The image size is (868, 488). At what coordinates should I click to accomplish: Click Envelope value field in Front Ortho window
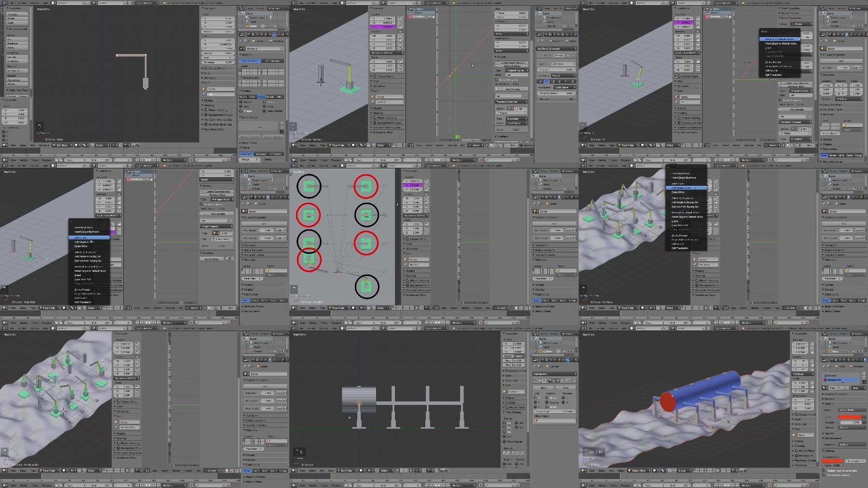tap(218, 62)
